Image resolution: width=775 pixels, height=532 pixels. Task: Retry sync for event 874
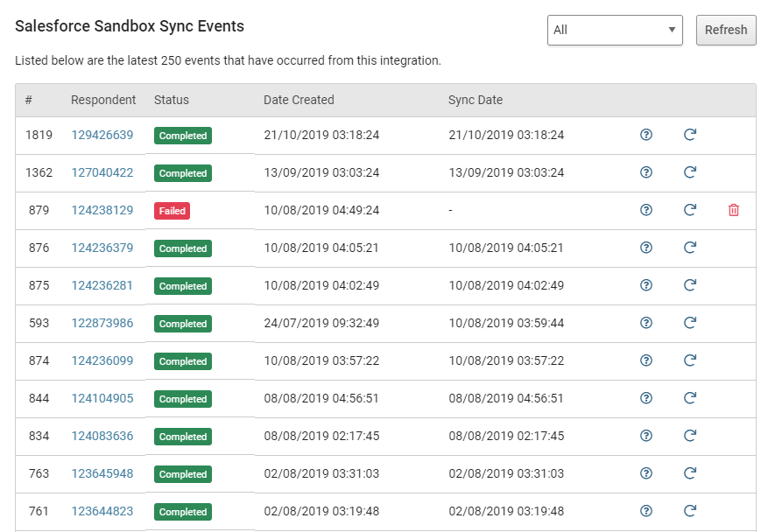(690, 360)
